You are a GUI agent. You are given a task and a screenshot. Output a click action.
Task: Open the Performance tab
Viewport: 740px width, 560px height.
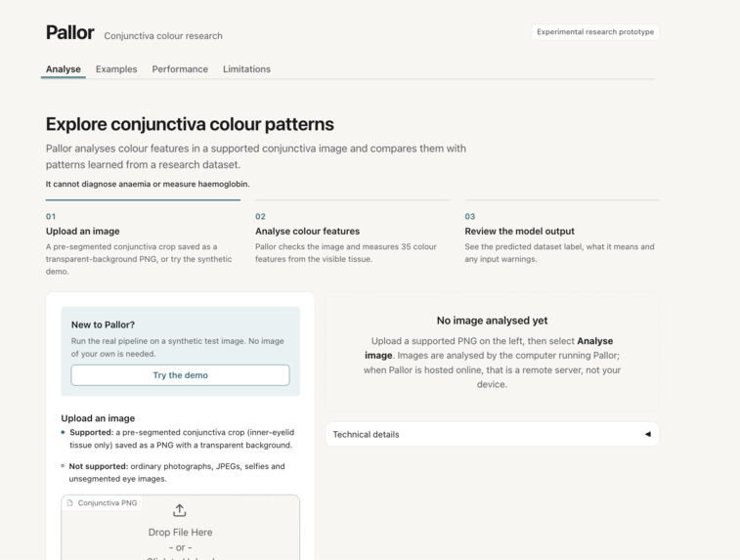coord(180,68)
